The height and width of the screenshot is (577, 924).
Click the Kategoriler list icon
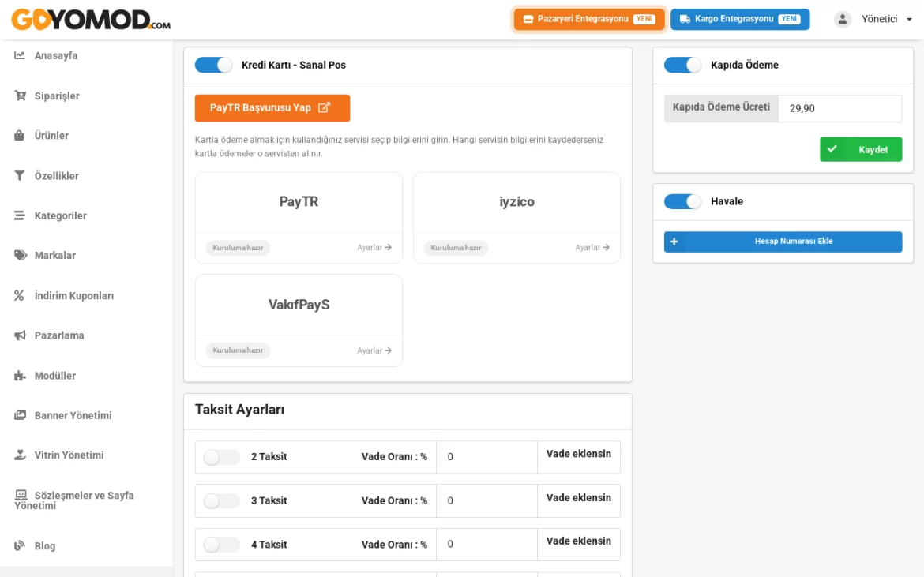click(20, 215)
